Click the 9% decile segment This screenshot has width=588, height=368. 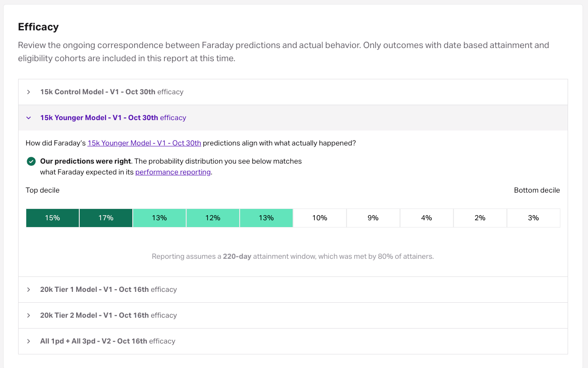point(373,218)
